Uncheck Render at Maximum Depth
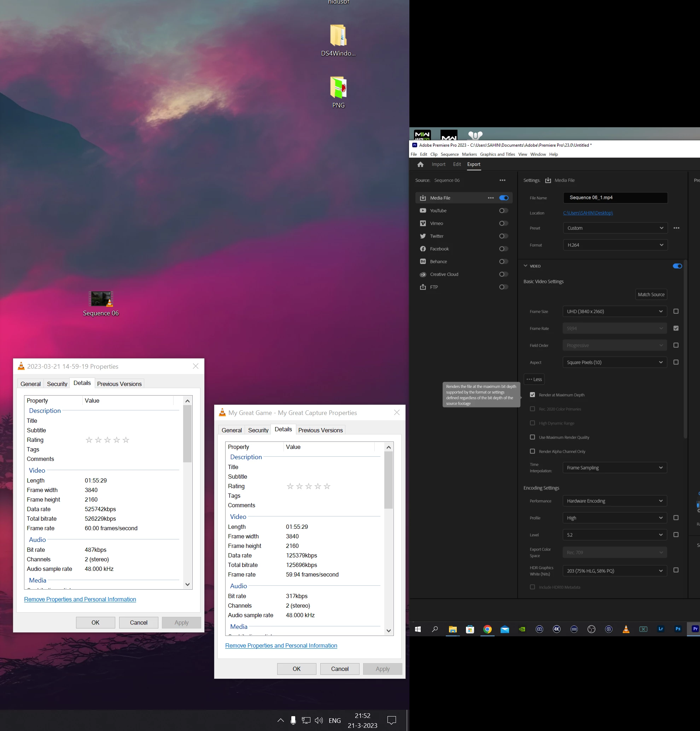Viewport: 700px width, 731px height. [x=532, y=394]
